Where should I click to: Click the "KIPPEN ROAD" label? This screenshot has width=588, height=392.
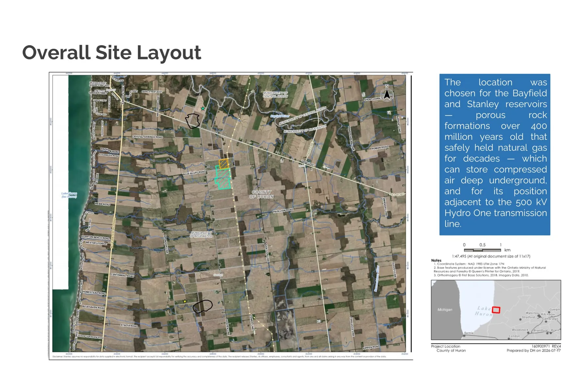pos(371,347)
